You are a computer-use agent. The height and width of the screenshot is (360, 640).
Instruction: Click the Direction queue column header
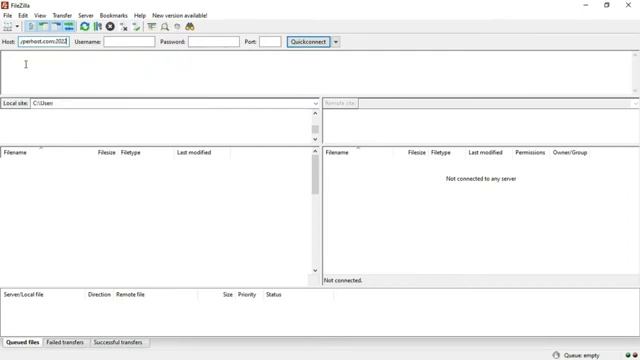99,294
